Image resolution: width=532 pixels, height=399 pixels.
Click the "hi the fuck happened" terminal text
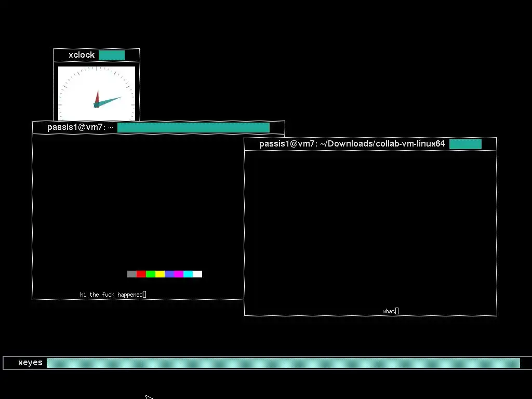tap(111, 295)
